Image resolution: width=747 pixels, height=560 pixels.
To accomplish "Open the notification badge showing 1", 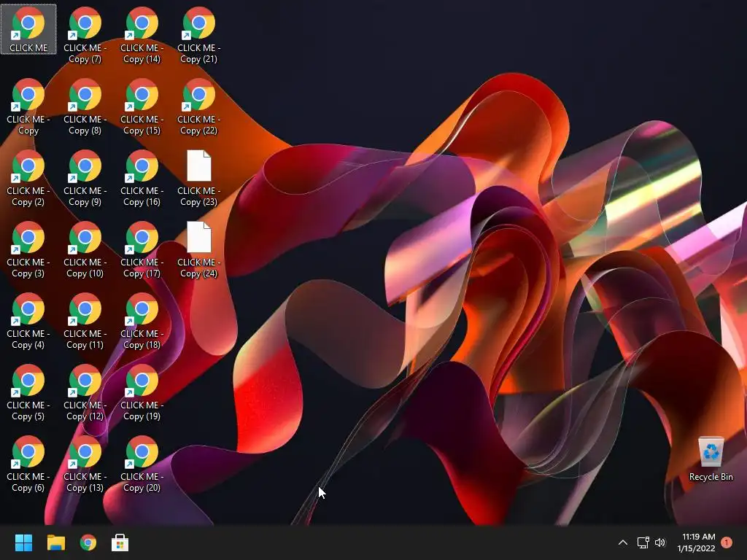I will (x=727, y=542).
